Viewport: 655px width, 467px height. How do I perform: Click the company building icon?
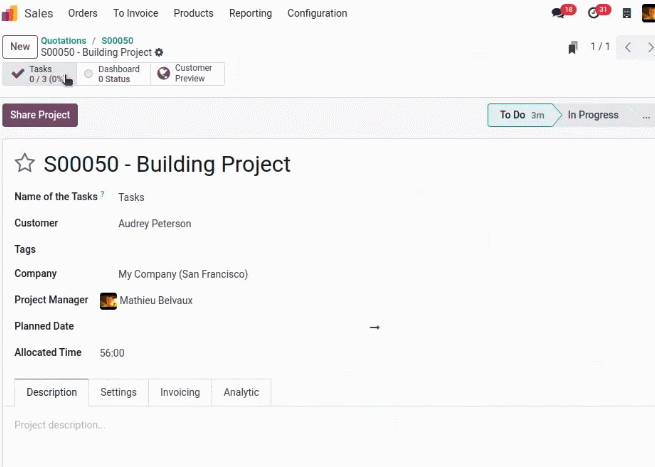(x=627, y=13)
